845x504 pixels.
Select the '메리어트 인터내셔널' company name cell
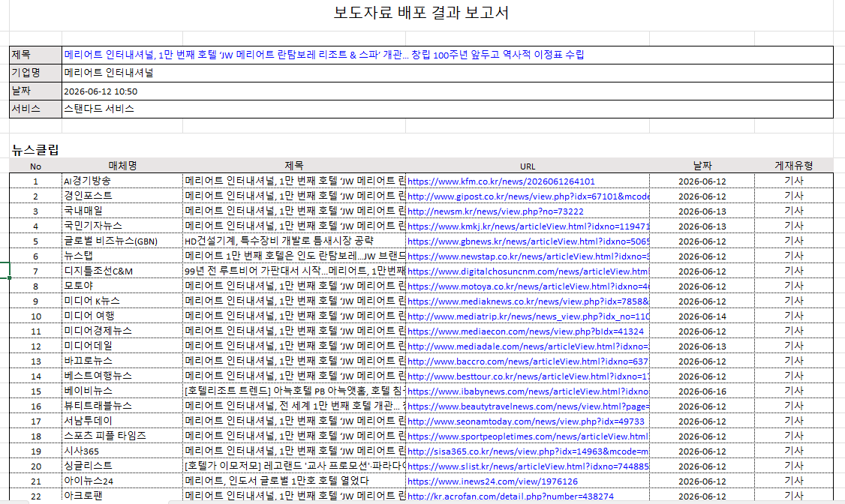click(x=447, y=73)
